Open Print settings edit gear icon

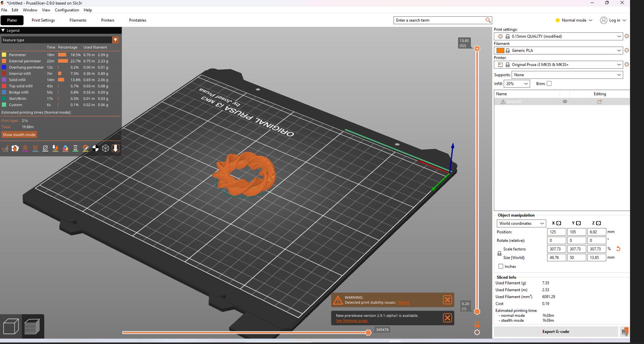pos(627,36)
